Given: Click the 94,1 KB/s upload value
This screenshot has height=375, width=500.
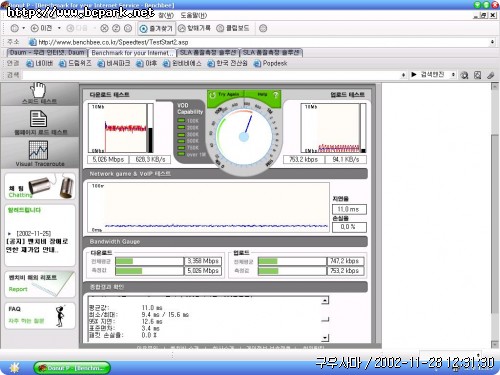Looking at the screenshot, I should point(346,159).
